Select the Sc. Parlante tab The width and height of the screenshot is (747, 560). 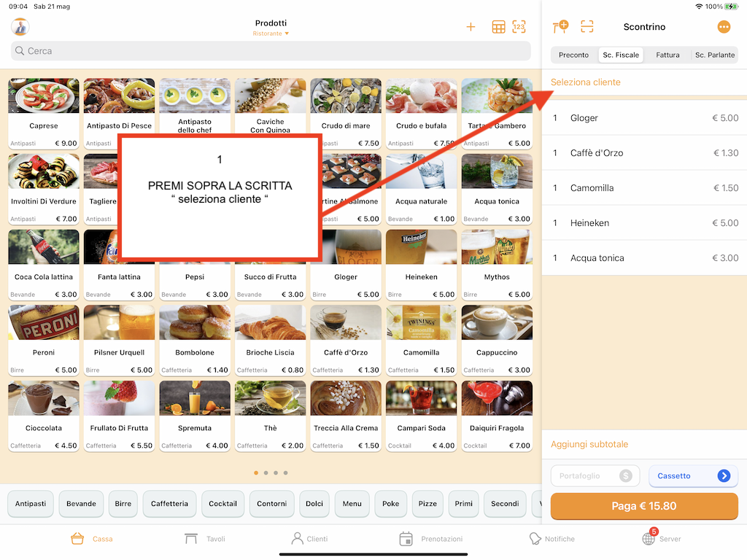pyautogui.click(x=715, y=55)
